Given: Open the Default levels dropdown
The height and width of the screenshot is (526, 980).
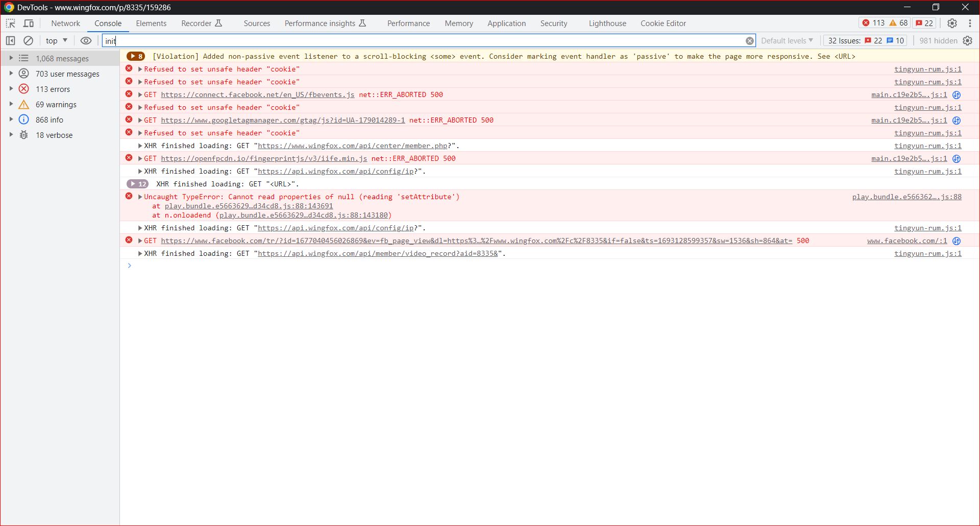Looking at the screenshot, I should 787,41.
